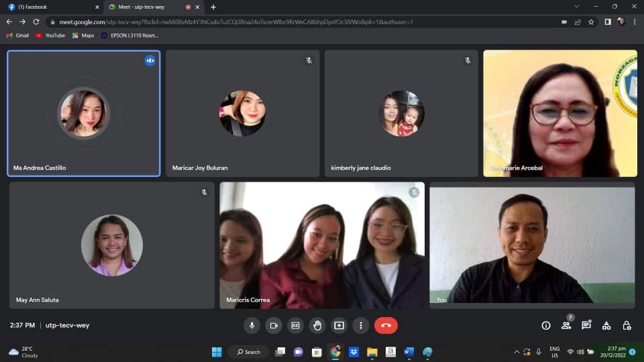Image resolution: width=644 pixels, height=362 pixels.
Task: Select kimberly jane claudio avatar
Action: (401, 113)
